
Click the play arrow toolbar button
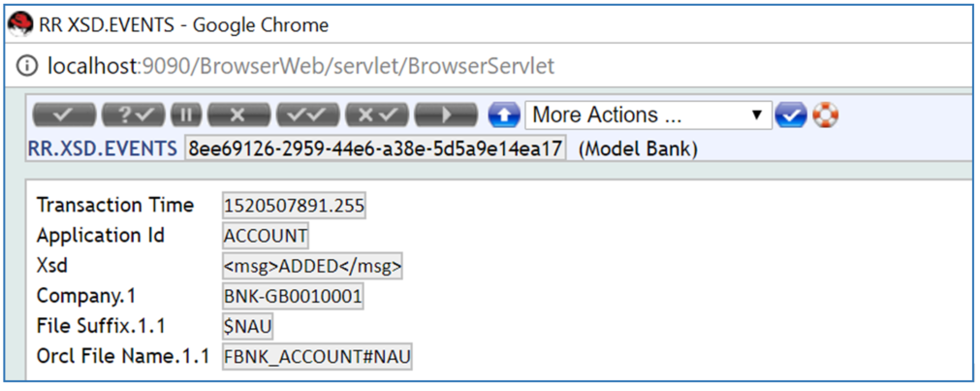click(x=446, y=114)
